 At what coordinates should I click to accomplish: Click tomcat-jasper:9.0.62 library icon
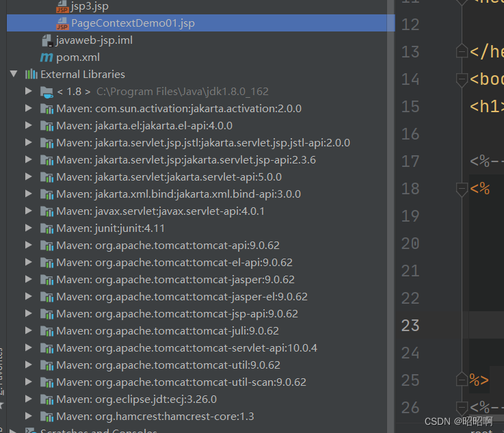(47, 280)
